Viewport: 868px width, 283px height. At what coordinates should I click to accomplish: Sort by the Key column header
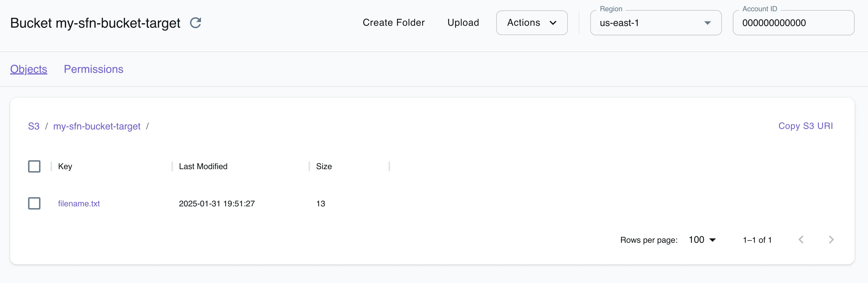click(x=65, y=166)
